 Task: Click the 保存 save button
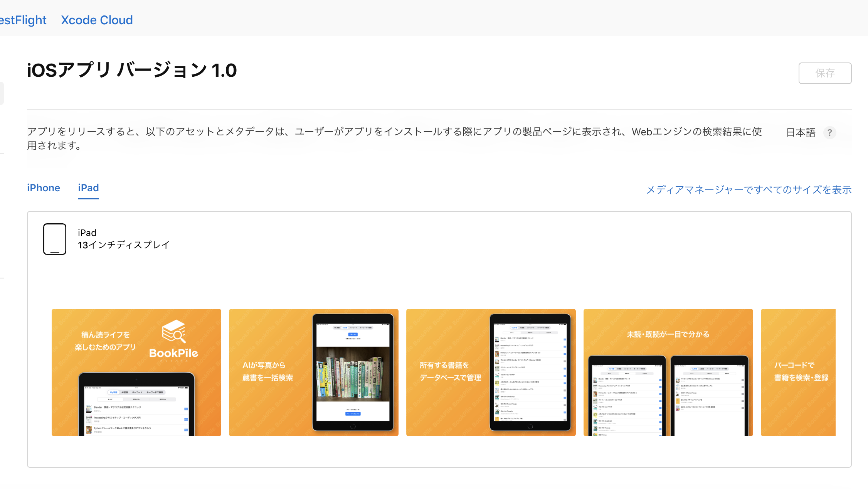click(824, 73)
